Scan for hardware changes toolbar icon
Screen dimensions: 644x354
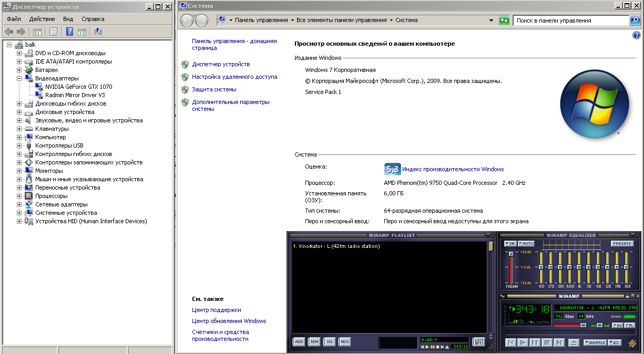[98, 32]
